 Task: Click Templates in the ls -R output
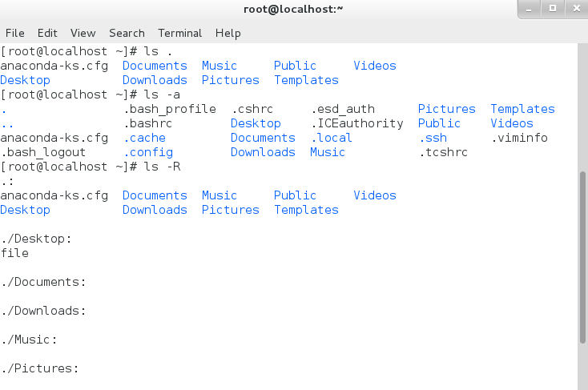click(x=306, y=210)
